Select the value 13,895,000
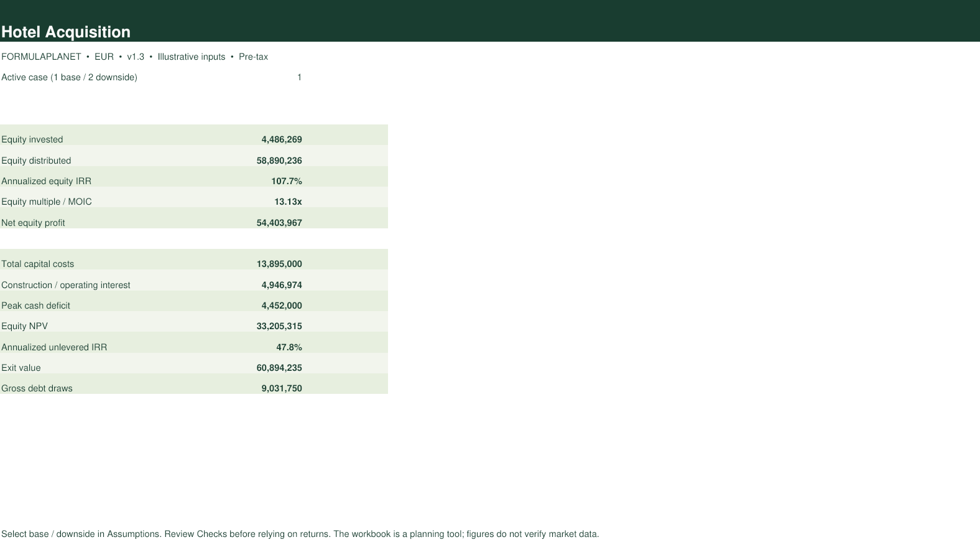The width and height of the screenshot is (980, 560). (x=279, y=264)
